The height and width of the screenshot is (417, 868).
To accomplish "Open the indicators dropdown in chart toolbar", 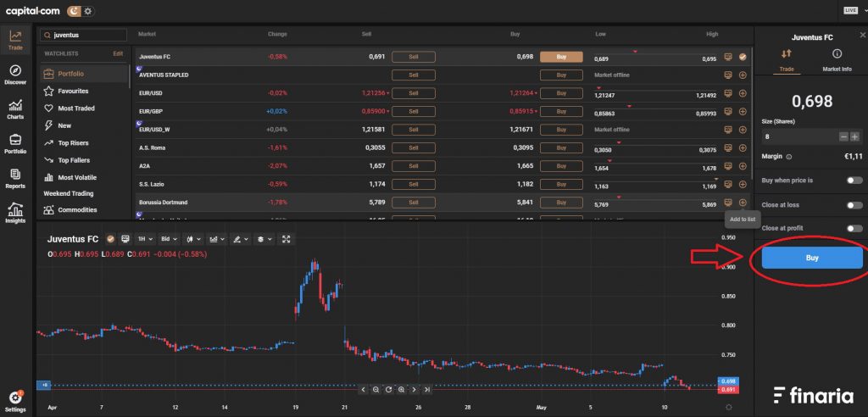I will (x=216, y=239).
